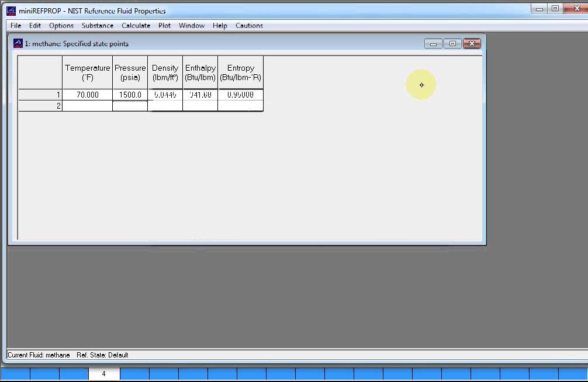Screen dimensions: 588x382
Task: Click the enthalpy value in row 1
Action: (200, 95)
